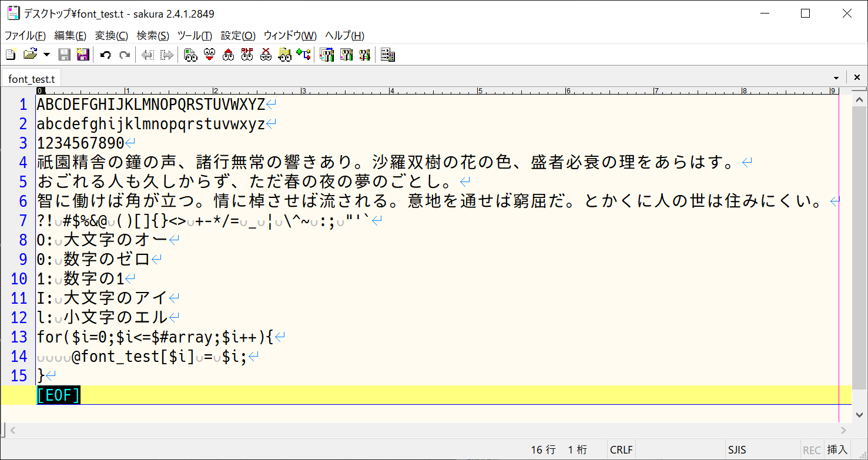
Task: Find next with down-arrow eyes icon
Action: point(209,55)
